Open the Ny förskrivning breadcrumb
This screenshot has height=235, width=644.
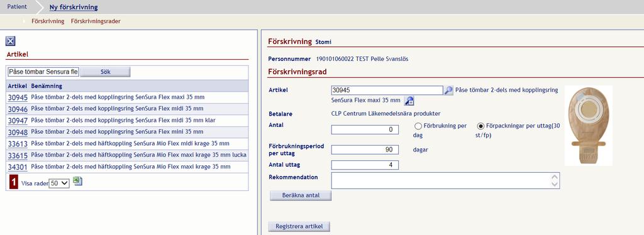[x=74, y=8]
